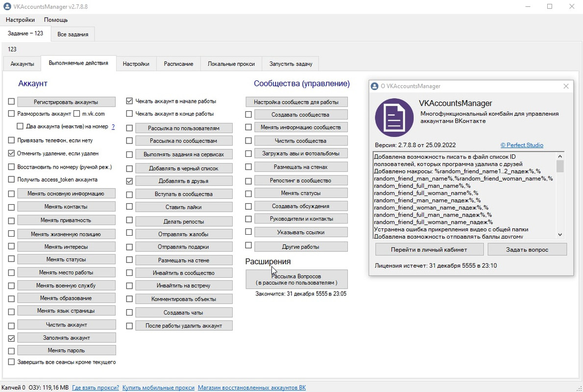Open Настройка сообществ для работы
This screenshot has width=583, height=392.
297,102
